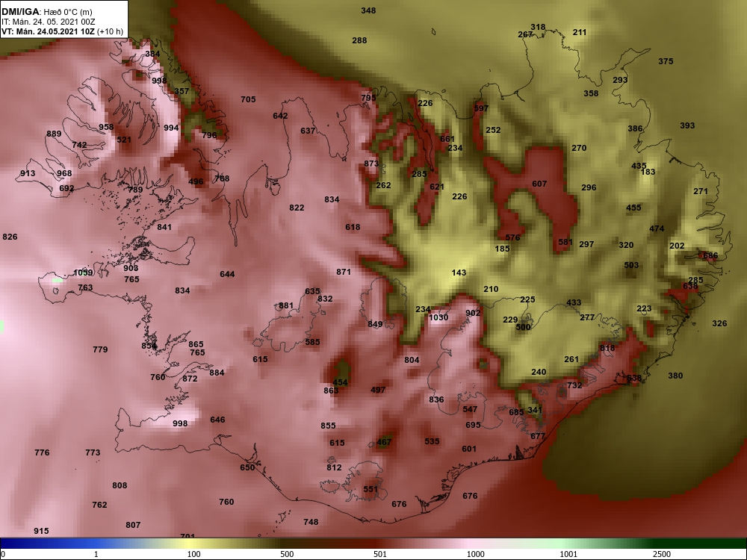Click the map value 393
This screenshot has width=747, height=560.
[x=687, y=125]
